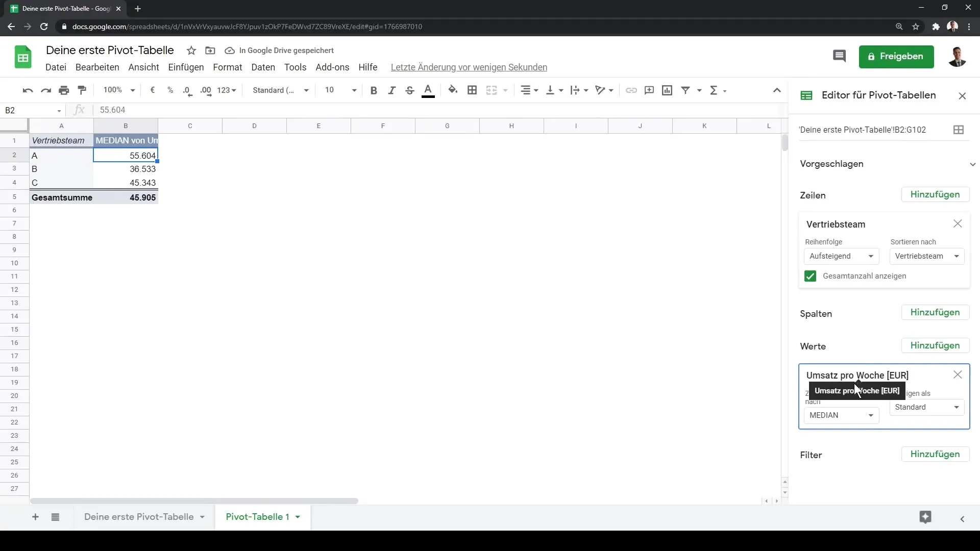This screenshot has height=551, width=980.
Task: Decrease decimal places icon
Action: pos(188,90)
